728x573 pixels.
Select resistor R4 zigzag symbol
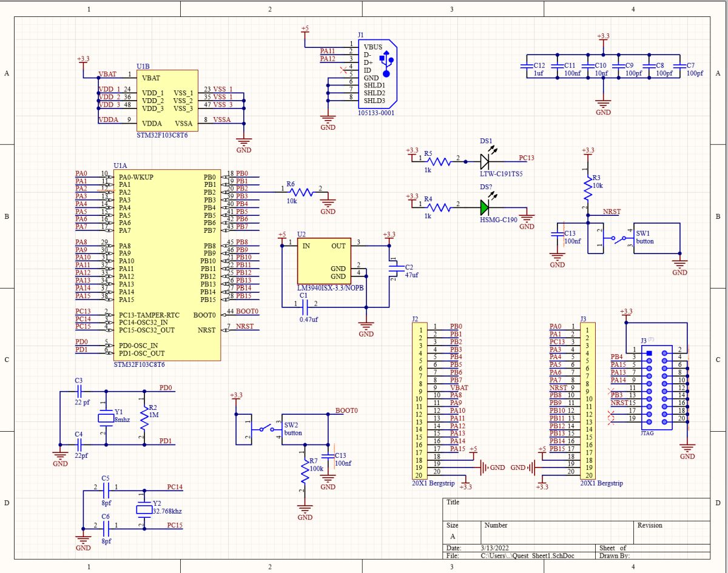coord(438,207)
